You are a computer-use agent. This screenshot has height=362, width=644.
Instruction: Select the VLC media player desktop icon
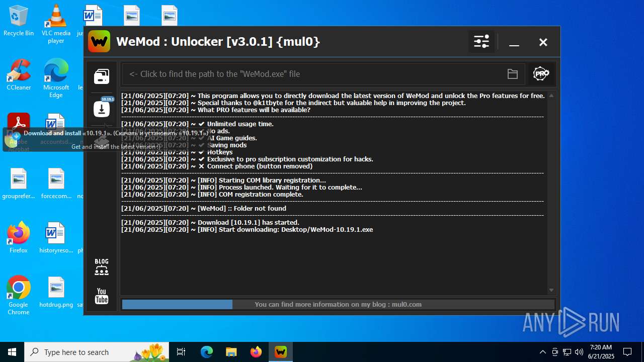click(56, 24)
